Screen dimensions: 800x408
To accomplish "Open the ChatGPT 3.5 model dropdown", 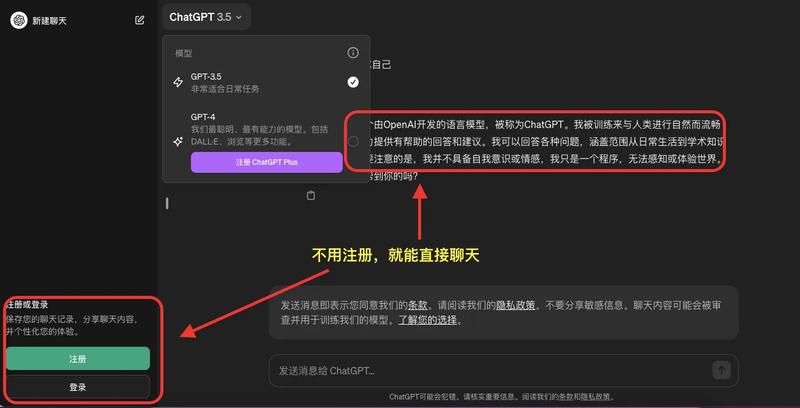I will coord(206,17).
